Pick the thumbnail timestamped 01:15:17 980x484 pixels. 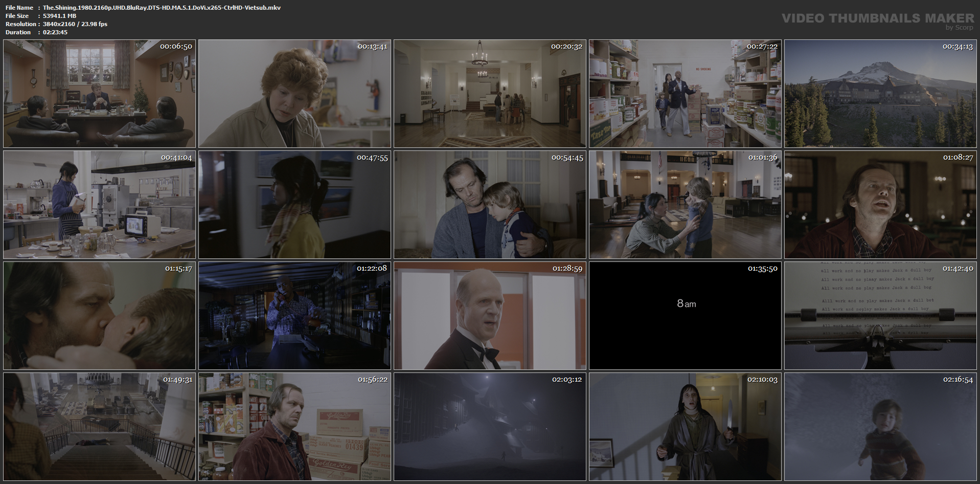pyautogui.click(x=99, y=316)
